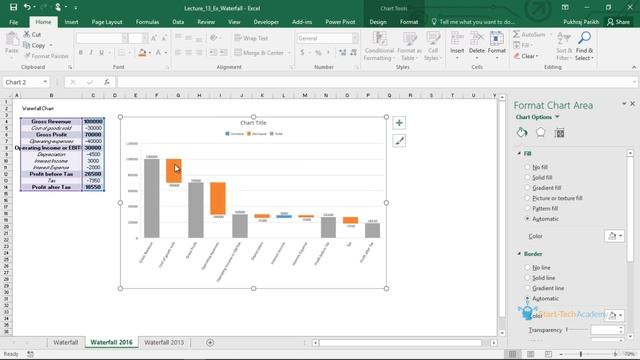
Task: Select the No fill radio button
Action: [527, 167]
